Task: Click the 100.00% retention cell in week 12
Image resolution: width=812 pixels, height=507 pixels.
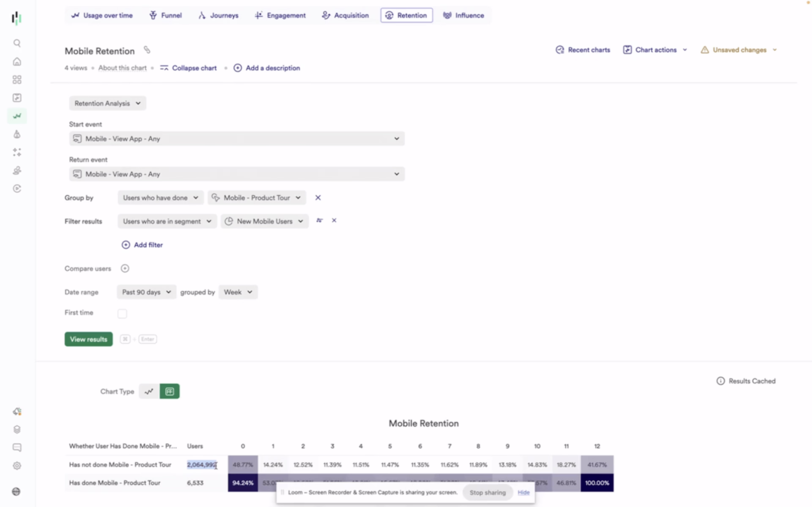Action: click(597, 483)
